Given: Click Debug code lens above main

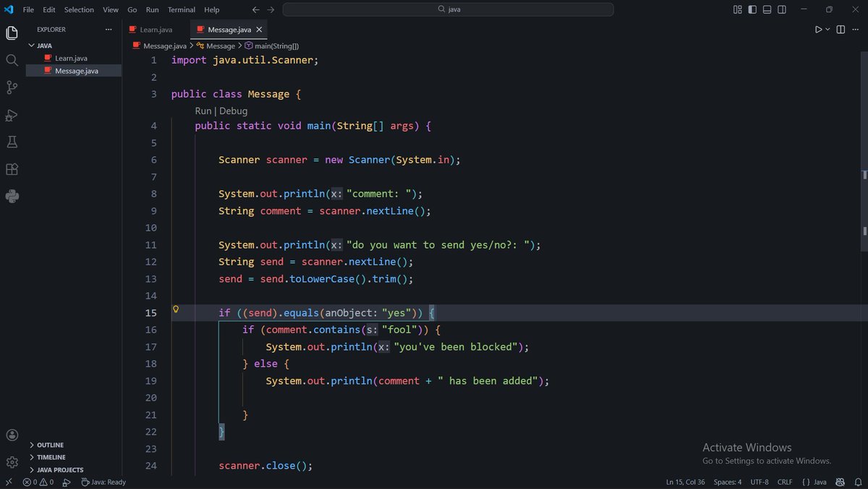Looking at the screenshot, I should point(233,111).
